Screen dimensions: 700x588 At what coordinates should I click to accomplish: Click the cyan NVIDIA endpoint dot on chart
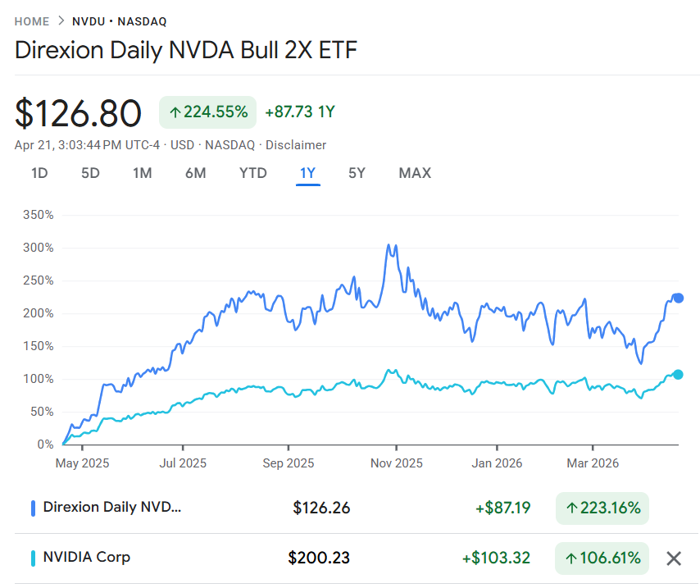[678, 375]
